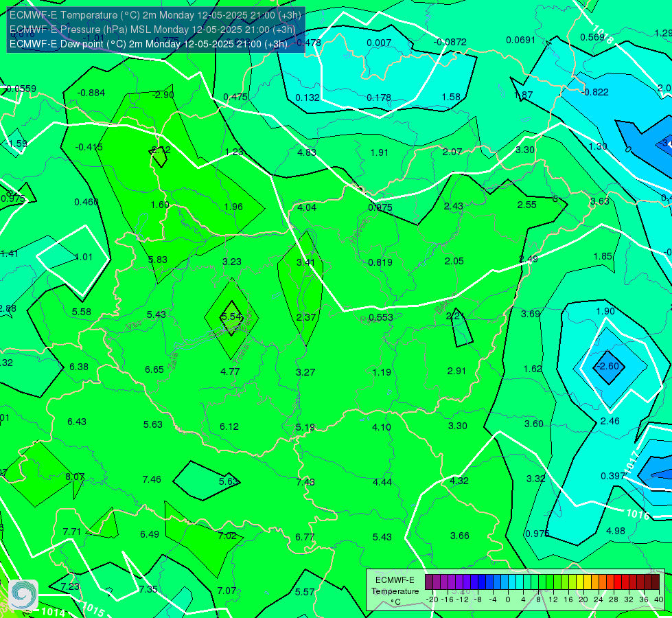Click the darkest purple swatch starting the legend
Image resolution: width=672 pixels, height=618 pixels.
pos(428,582)
